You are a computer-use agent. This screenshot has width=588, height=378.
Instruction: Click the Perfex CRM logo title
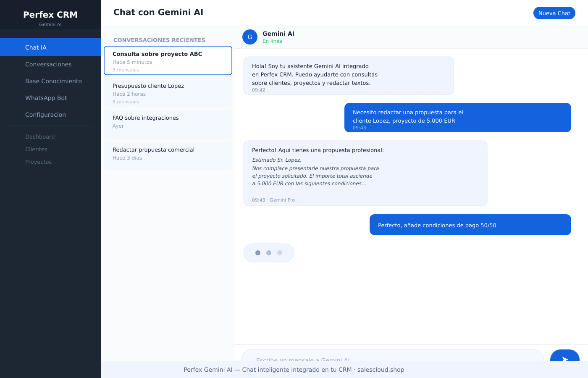click(x=50, y=15)
